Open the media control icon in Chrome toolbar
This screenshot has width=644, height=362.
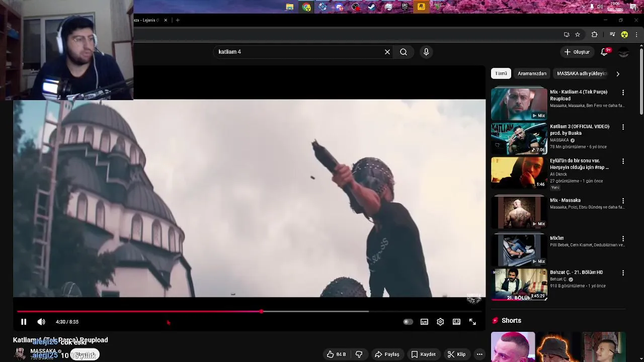612,34
